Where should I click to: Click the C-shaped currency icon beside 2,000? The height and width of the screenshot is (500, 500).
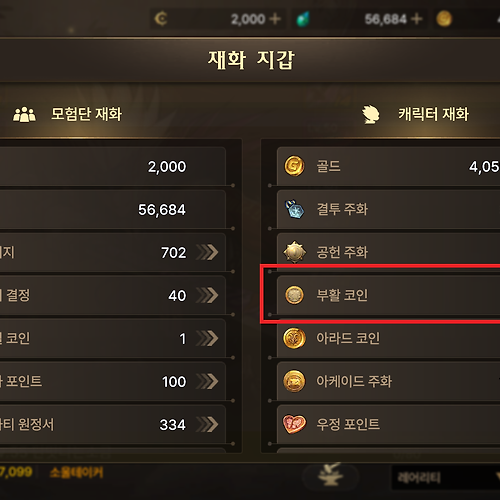click(x=161, y=19)
